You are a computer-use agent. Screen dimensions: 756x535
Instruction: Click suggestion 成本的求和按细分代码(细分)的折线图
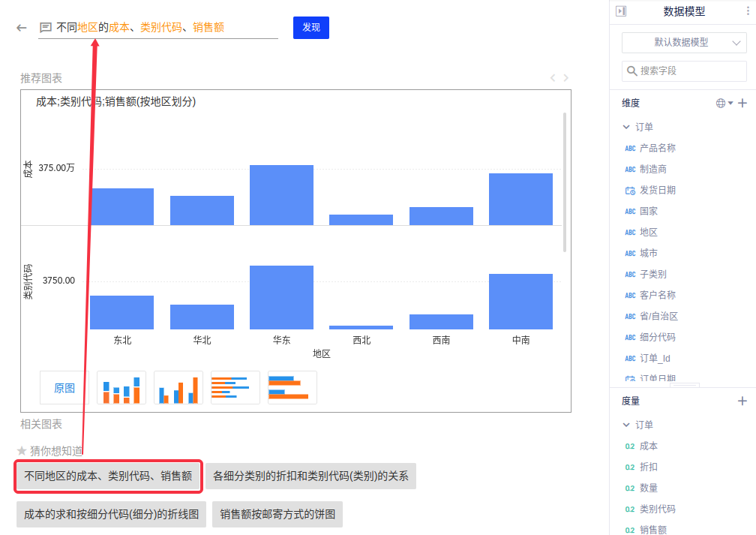[111, 515]
